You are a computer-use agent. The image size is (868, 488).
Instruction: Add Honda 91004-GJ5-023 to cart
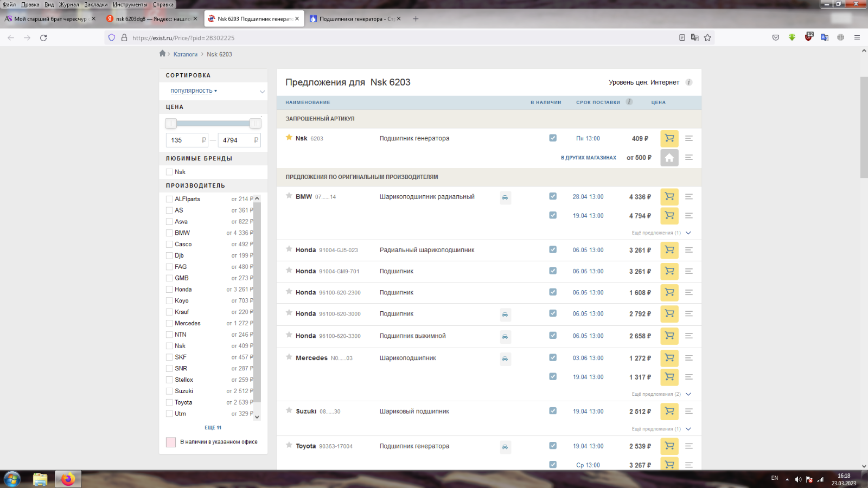point(669,250)
